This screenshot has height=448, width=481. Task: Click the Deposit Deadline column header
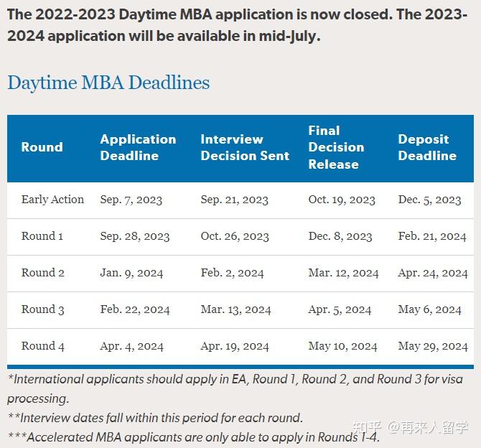[427, 147]
